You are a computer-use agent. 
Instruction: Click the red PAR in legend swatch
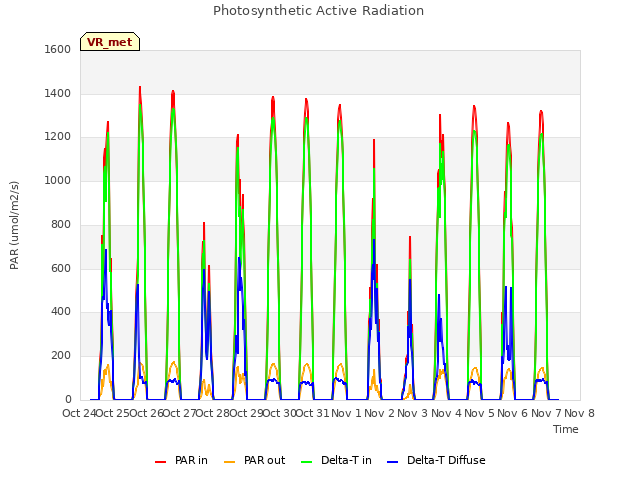[x=160, y=462]
